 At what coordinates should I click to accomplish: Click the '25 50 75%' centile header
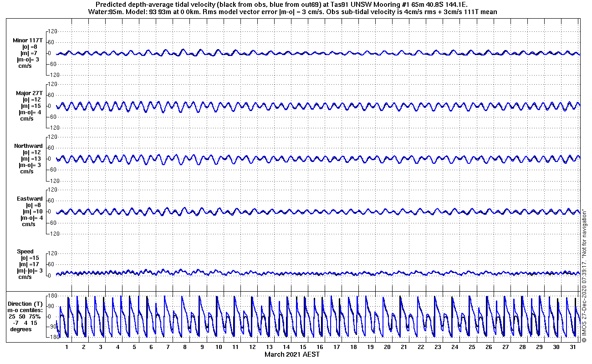25,316
